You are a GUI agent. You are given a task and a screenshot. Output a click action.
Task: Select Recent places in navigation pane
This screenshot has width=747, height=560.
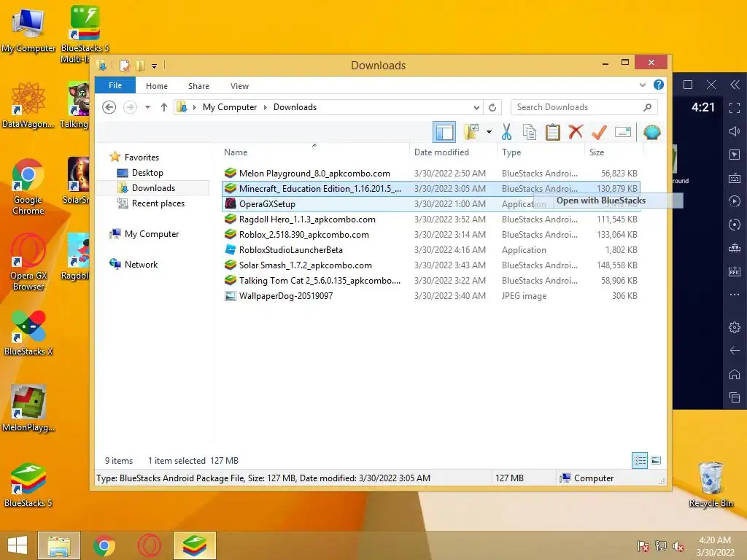click(x=158, y=203)
